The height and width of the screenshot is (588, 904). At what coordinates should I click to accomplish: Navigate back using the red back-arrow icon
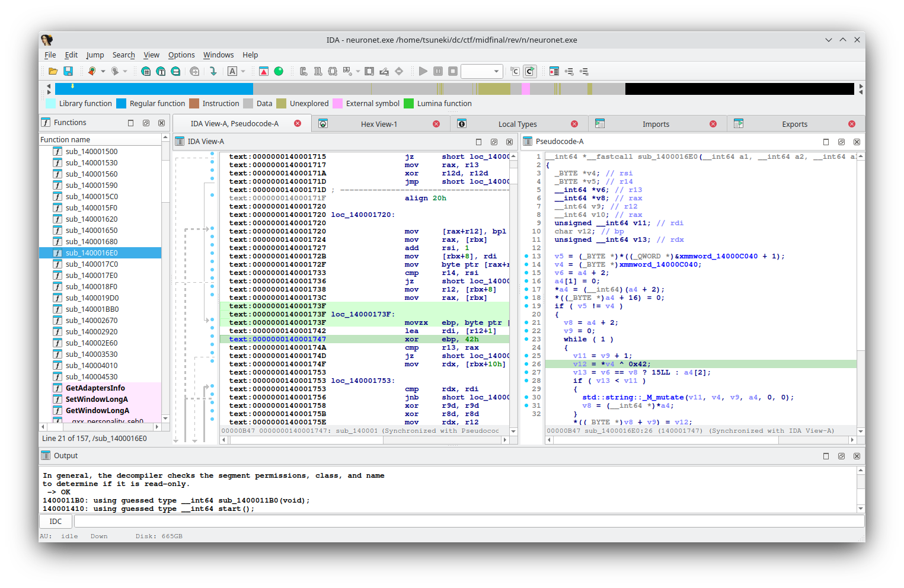coord(92,71)
